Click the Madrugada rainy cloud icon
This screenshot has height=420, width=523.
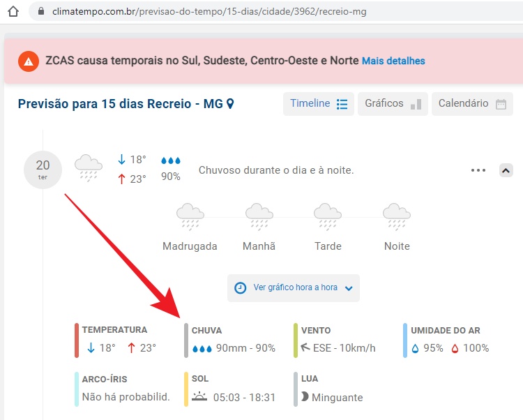coord(190,216)
